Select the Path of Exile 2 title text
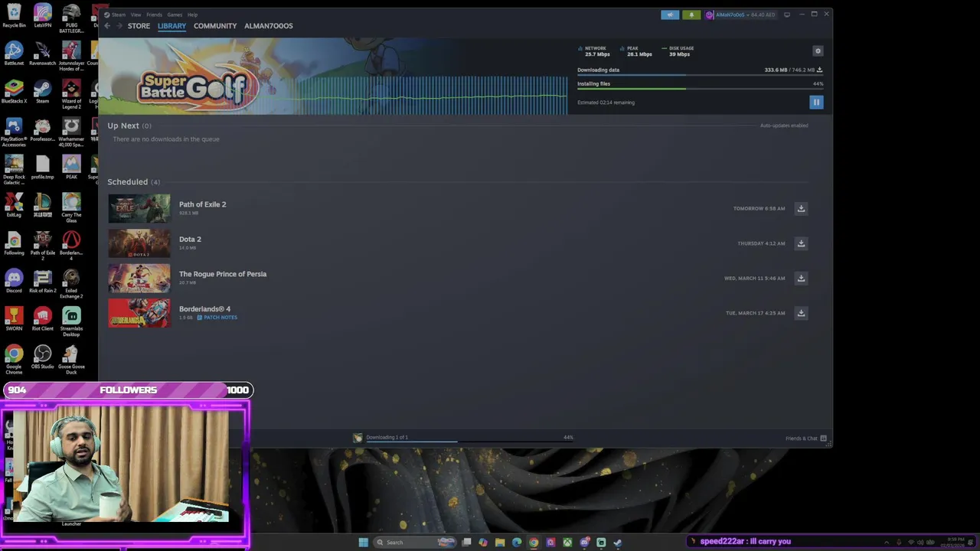Viewport: 980px width, 551px height. [202, 204]
